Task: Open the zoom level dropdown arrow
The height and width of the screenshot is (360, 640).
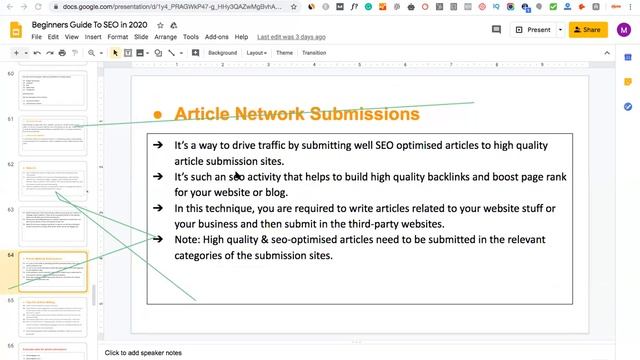Action: pyautogui.click(x=101, y=53)
